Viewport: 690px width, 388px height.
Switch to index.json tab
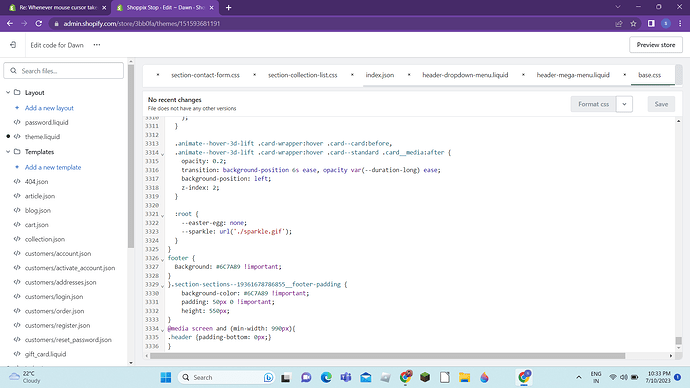point(380,75)
